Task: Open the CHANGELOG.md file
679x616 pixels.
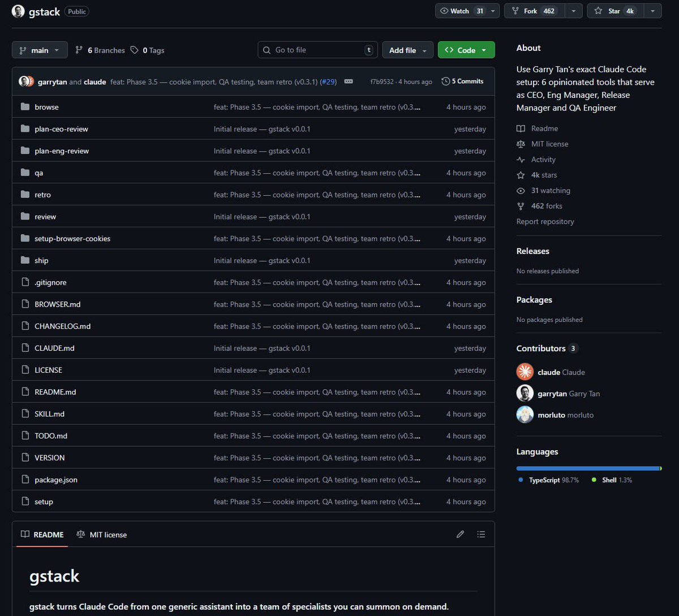Action: coord(62,326)
